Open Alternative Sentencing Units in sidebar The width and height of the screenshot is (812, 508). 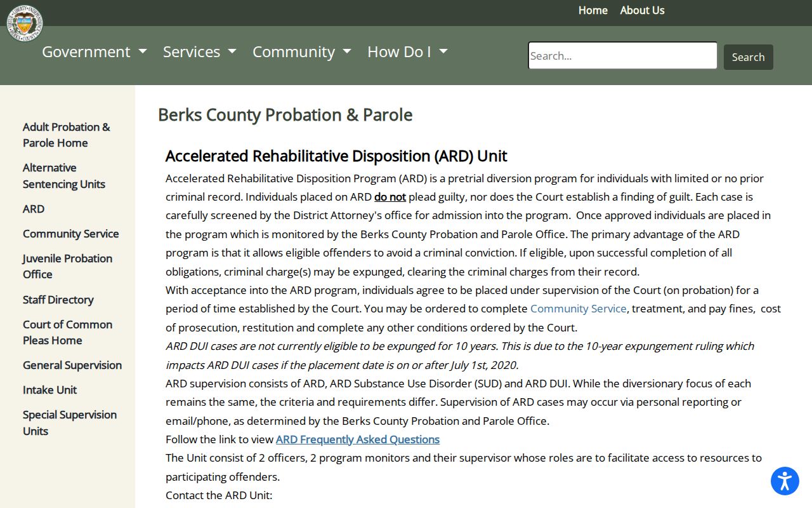click(x=64, y=176)
